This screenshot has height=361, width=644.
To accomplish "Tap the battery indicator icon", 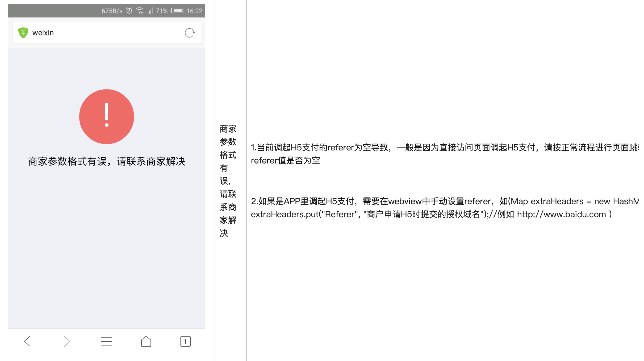I will click(x=177, y=11).
